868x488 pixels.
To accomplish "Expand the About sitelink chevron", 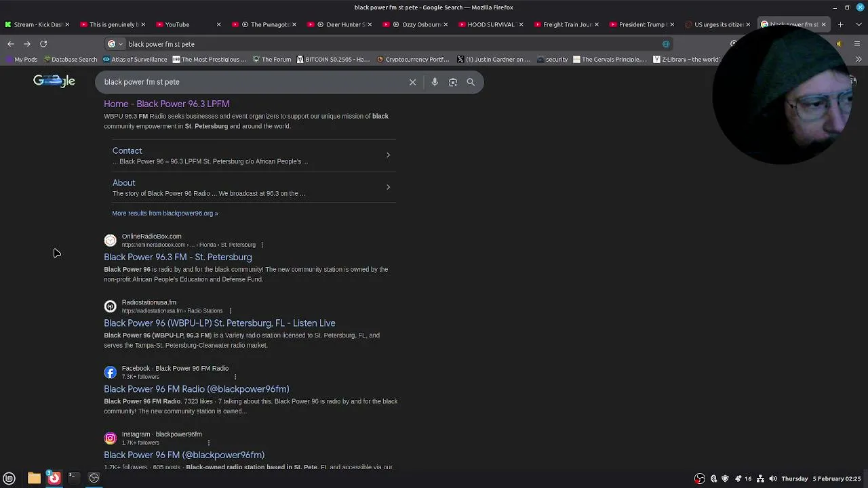I will click(x=388, y=187).
